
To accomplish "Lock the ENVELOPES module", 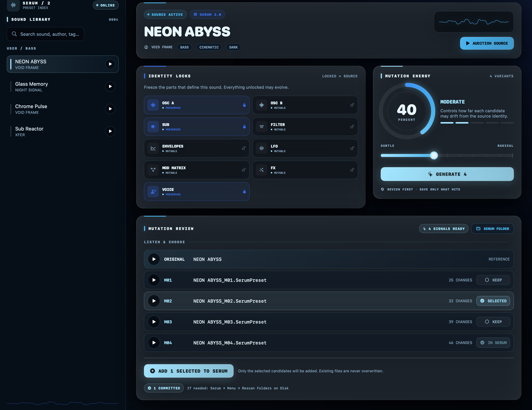I will coord(244,148).
